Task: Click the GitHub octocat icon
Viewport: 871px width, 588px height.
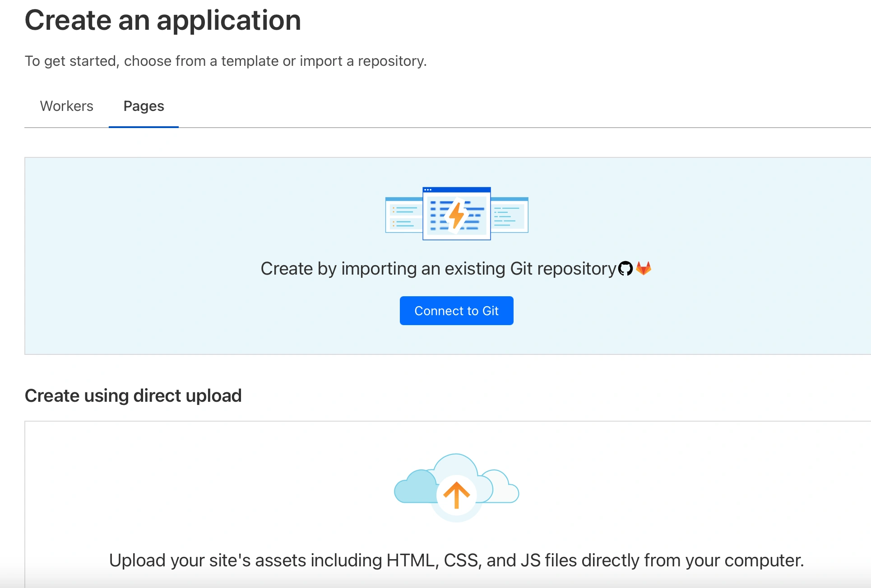Action: [625, 269]
